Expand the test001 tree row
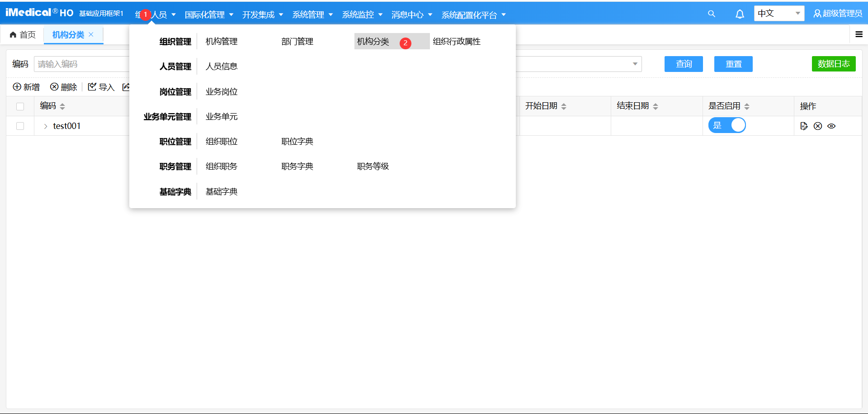868x414 pixels. coord(46,126)
